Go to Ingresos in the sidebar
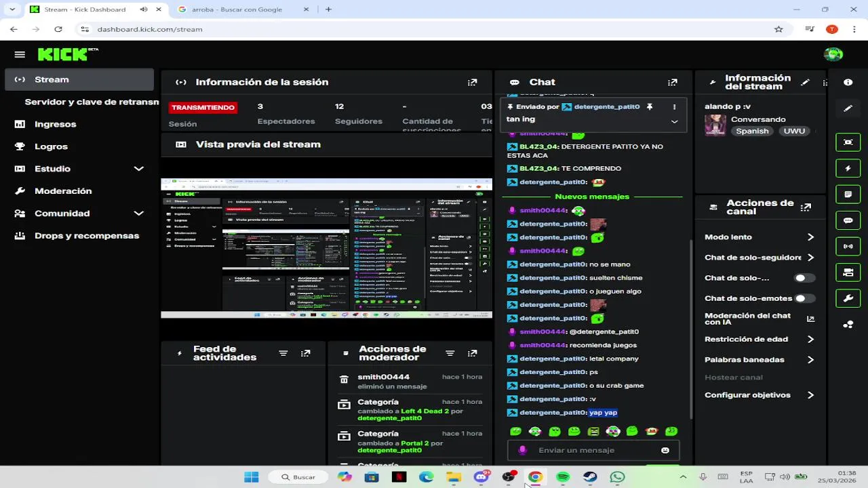Image resolution: width=868 pixels, height=488 pixels. pos(55,124)
